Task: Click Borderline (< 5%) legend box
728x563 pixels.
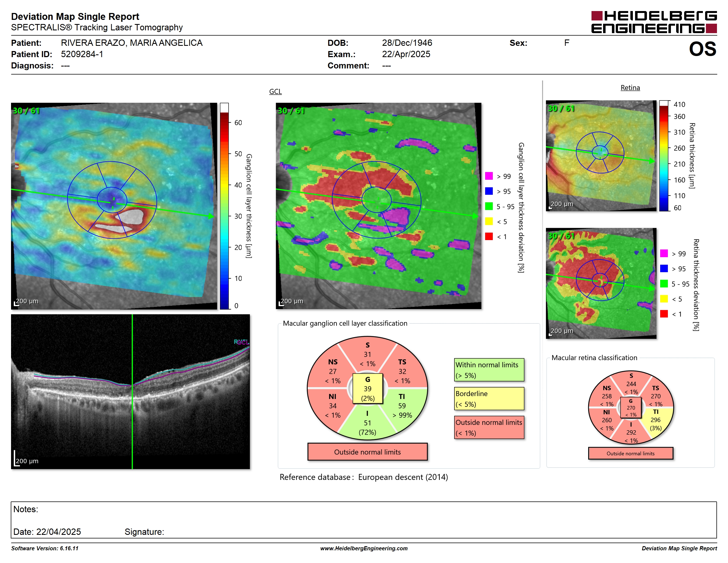Action: click(x=489, y=399)
